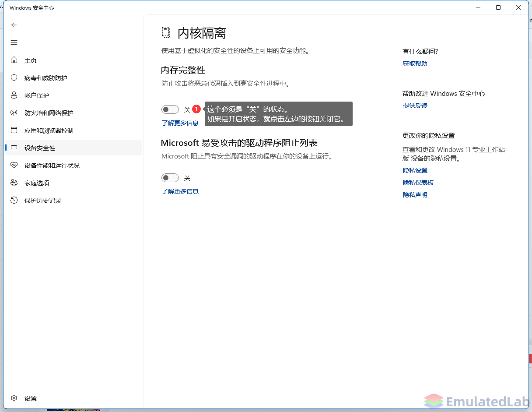Minimize the Windows 安全中心 window
The width and height of the screenshot is (532, 412).
click(478, 7)
